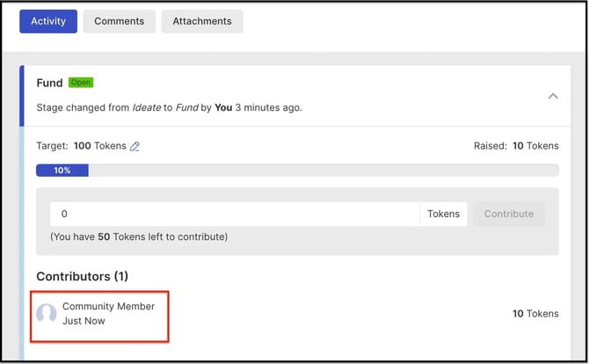
Task: Switch to the Activity tab
Action: tap(48, 21)
